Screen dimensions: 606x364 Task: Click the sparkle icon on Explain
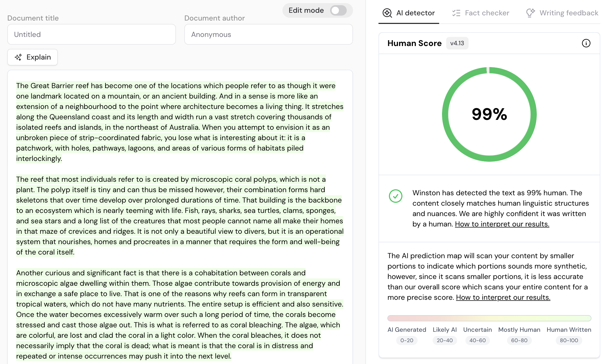18,57
